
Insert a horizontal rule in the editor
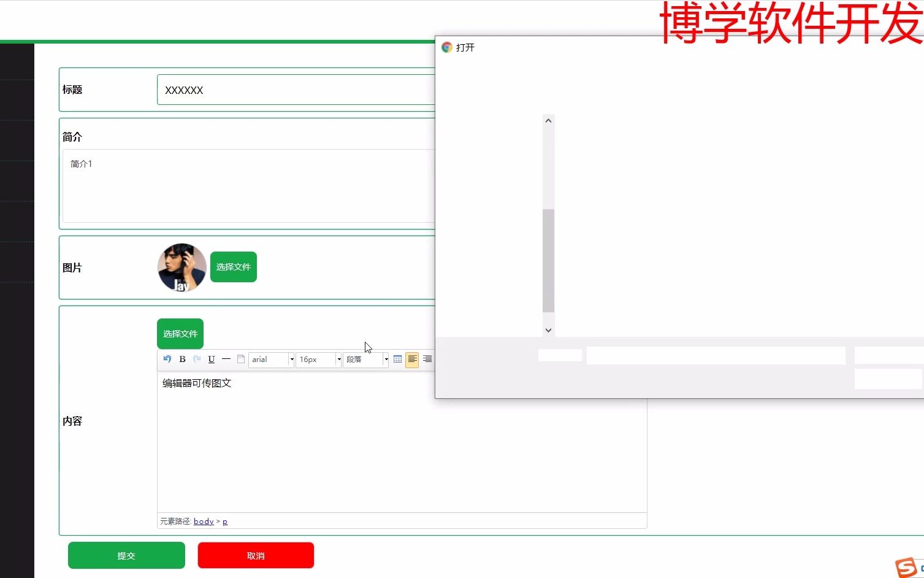pos(226,359)
